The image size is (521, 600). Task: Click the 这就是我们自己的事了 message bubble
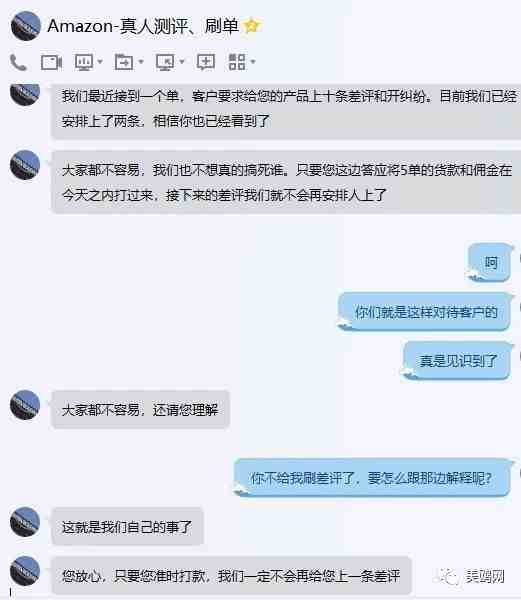127,527
